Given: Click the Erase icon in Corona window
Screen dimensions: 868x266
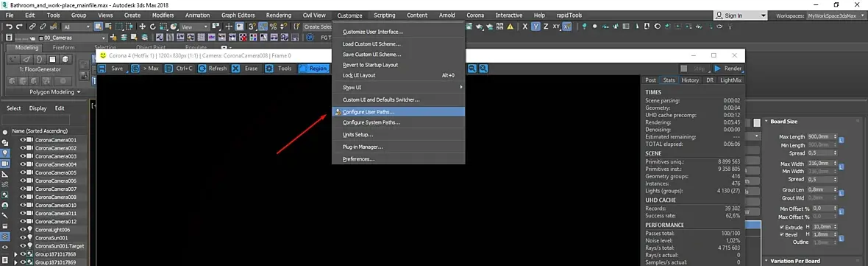Looking at the screenshot, I should pos(236,69).
